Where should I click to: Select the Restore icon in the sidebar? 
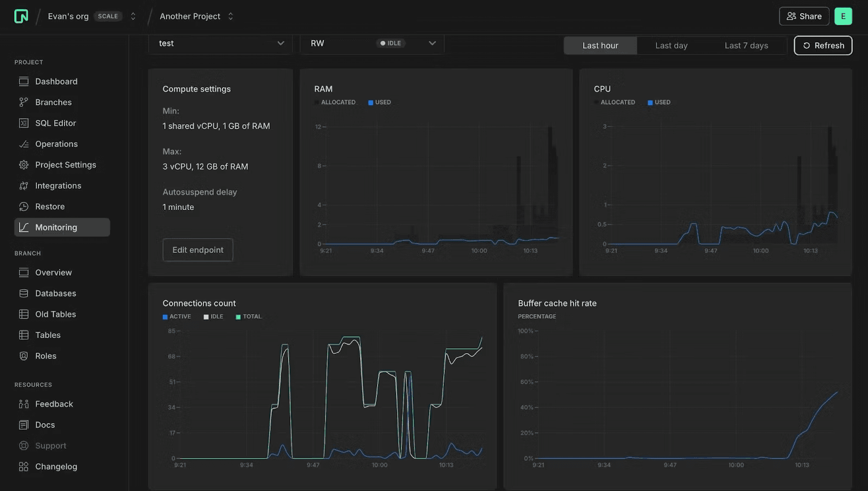(x=24, y=206)
